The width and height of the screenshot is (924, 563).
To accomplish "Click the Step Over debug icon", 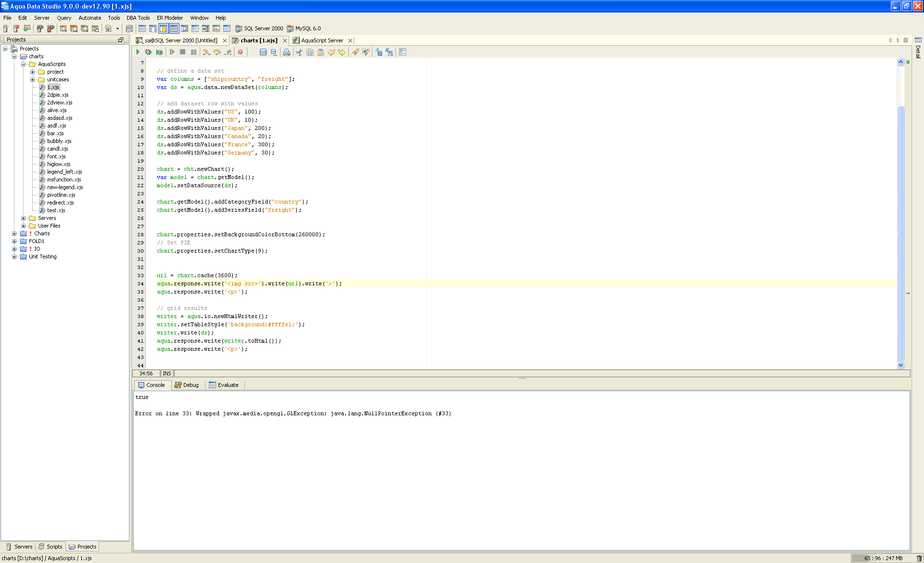I will click(x=217, y=52).
